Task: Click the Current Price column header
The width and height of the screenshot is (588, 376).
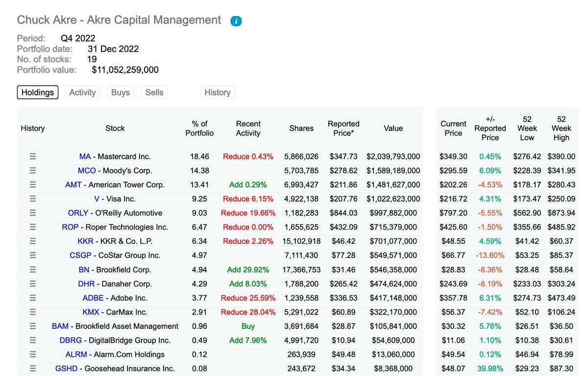Action: 453,128
